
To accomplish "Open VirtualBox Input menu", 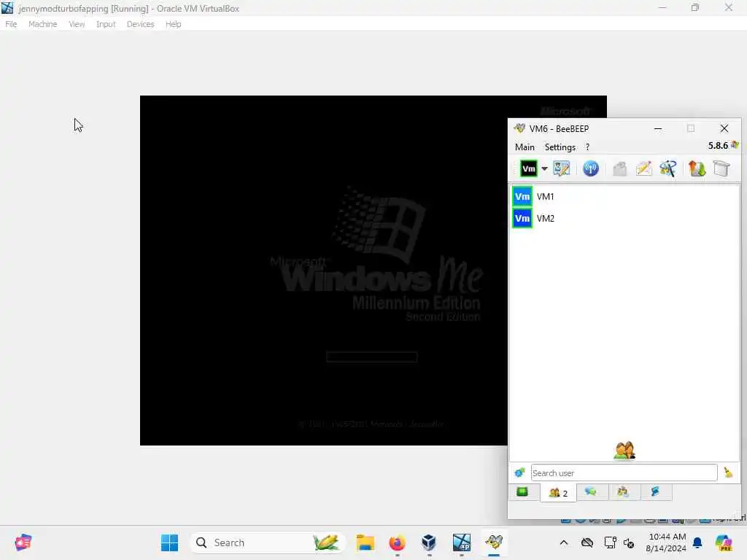I will pyautogui.click(x=106, y=24).
